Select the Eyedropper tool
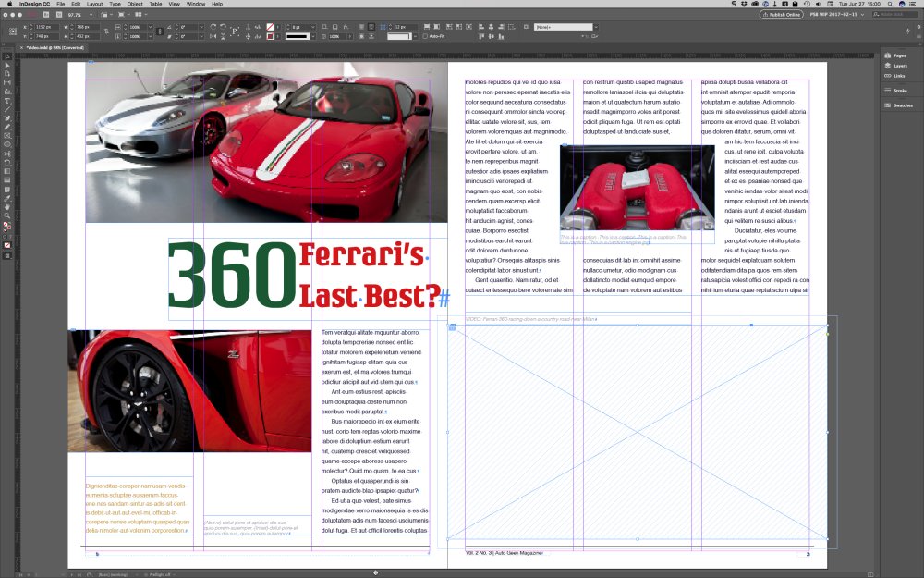 (x=7, y=198)
